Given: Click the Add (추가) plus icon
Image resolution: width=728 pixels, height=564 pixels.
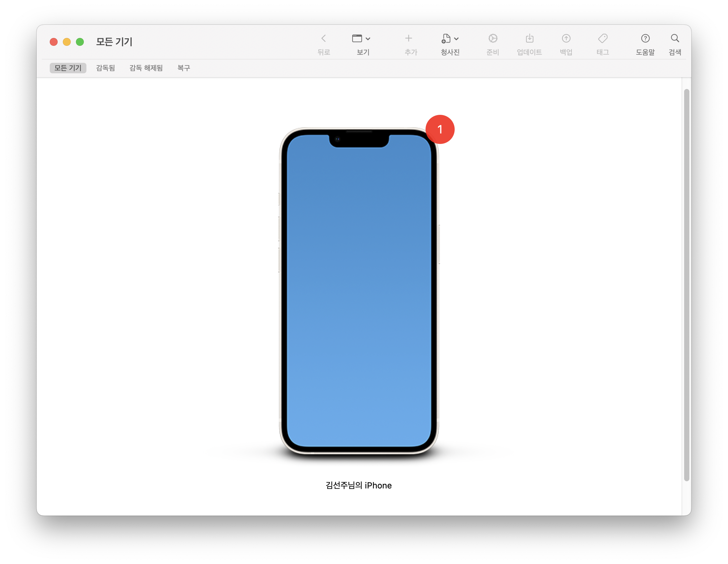Looking at the screenshot, I should 409,38.
